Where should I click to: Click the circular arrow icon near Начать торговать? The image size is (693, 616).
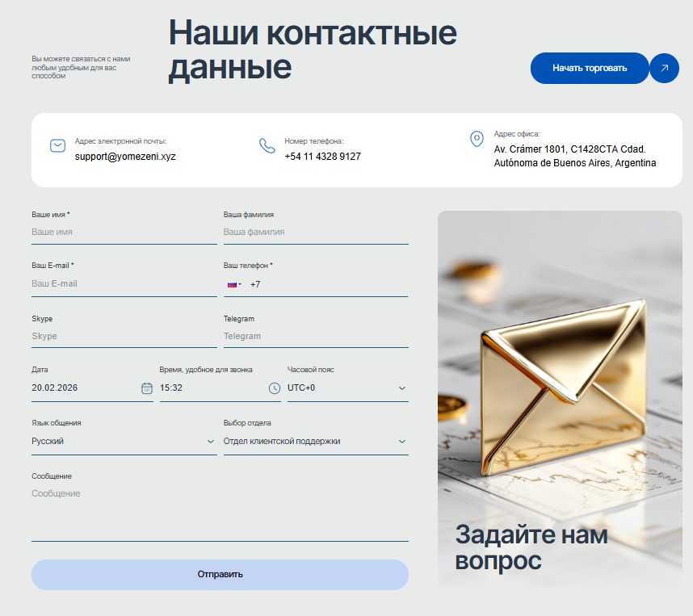664,68
